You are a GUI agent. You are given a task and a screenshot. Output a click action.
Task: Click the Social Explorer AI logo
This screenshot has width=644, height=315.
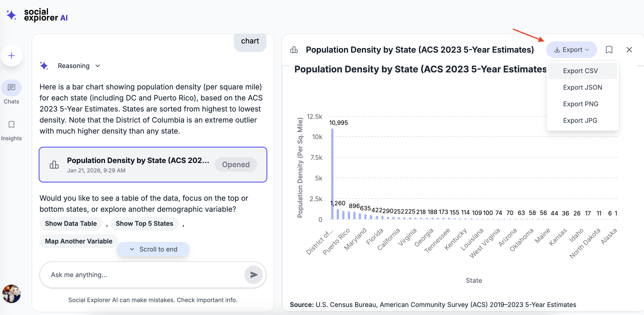[37, 15]
